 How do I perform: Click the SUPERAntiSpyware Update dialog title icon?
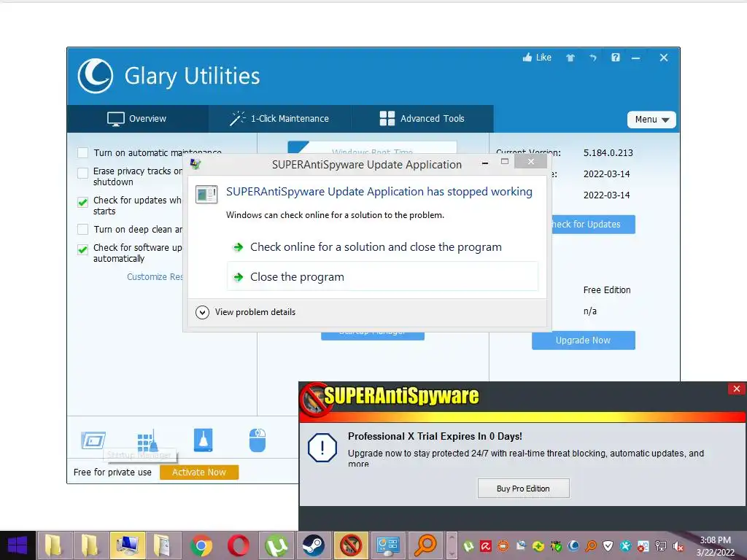pos(196,164)
